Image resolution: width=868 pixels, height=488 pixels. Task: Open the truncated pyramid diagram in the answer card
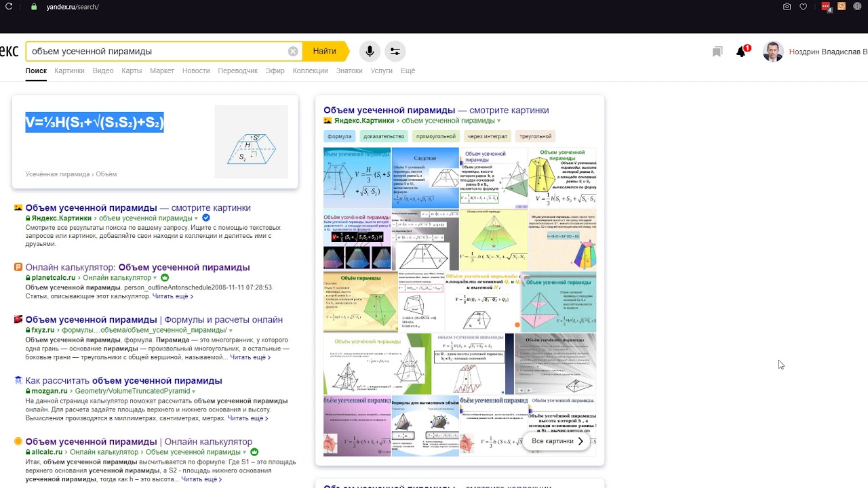pyautogui.click(x=252, y=142)
